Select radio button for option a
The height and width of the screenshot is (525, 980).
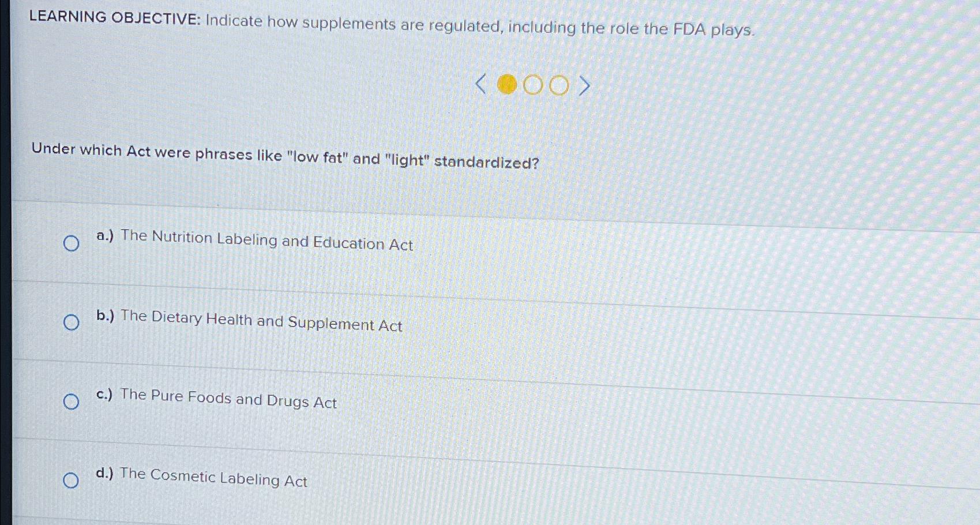coord(71,243)
